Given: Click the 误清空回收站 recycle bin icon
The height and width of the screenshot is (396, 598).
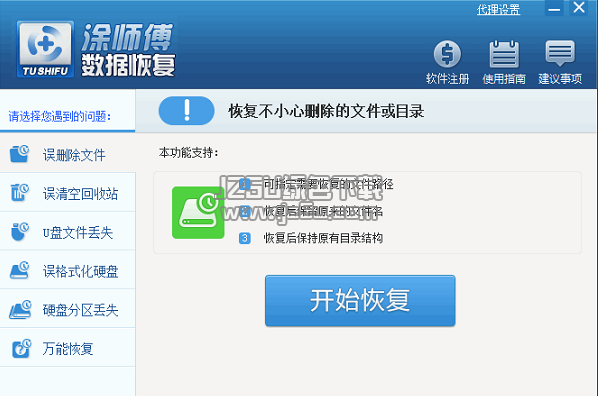Looking at the screenshot, I should (19, 193).
